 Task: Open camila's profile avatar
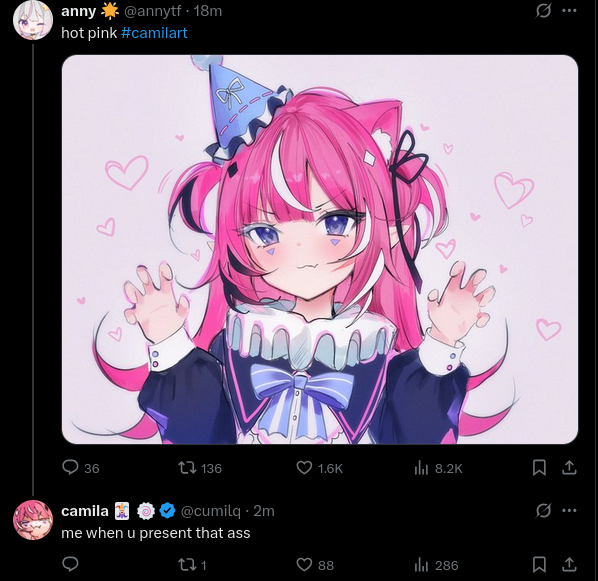coord(33,520)
